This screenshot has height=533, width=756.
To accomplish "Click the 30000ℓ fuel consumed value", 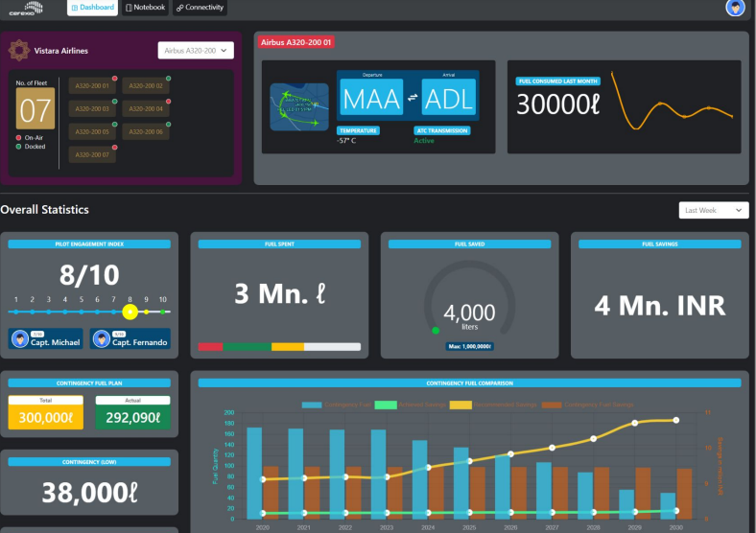I will click(557, 104).
